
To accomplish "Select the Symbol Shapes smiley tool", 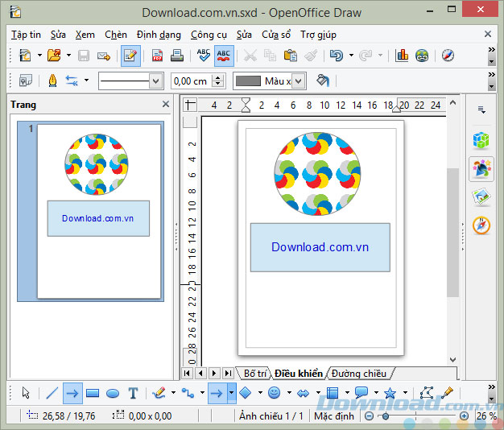I will 275,393.
